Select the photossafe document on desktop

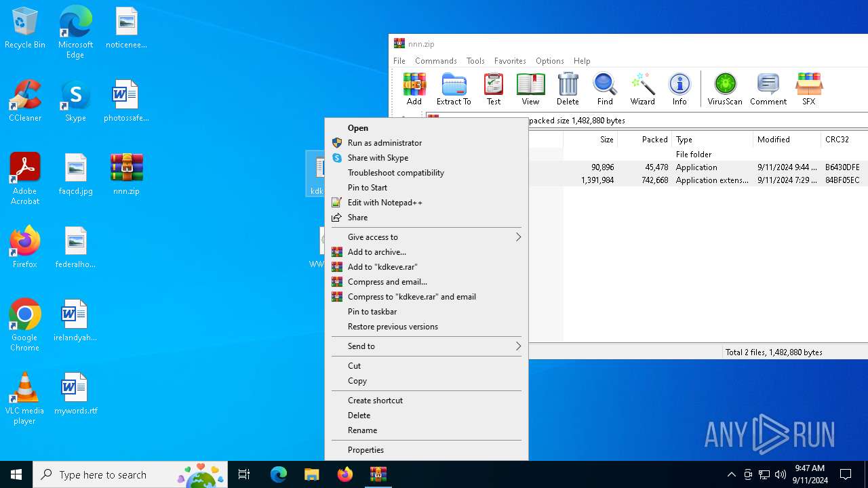(x=126, y=101)
